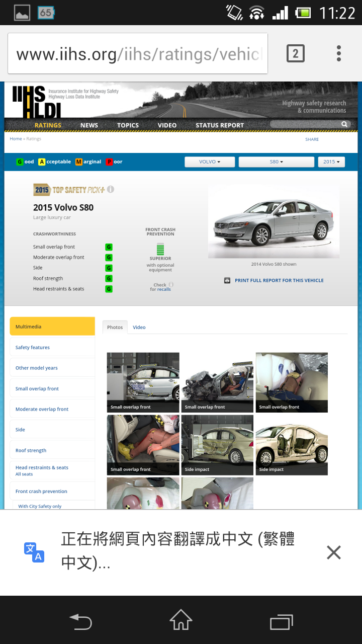The height and width of the screenshot is (644, 362).
Task: Tap the Chrome address bar URL
Action: (138, 54)
